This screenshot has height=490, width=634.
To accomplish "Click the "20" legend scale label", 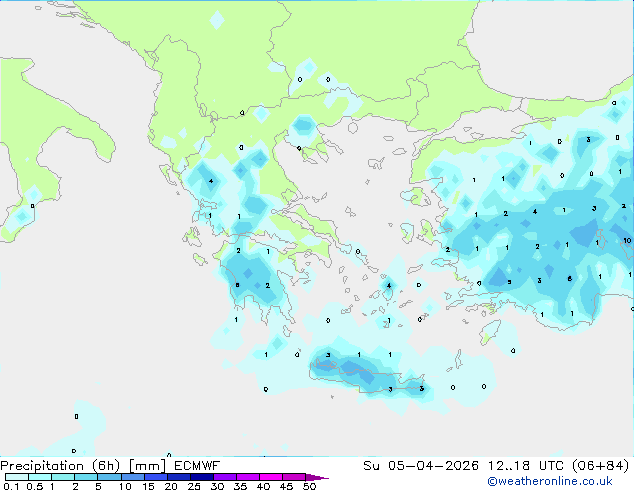I will tap(171, 486).
